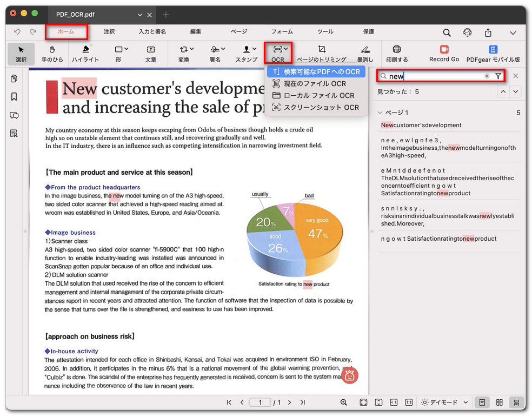The width and height of the screenshot is (532, 416).
Task: Select 'Newcustomer'sdevelopment' search result
Action: 422,125
